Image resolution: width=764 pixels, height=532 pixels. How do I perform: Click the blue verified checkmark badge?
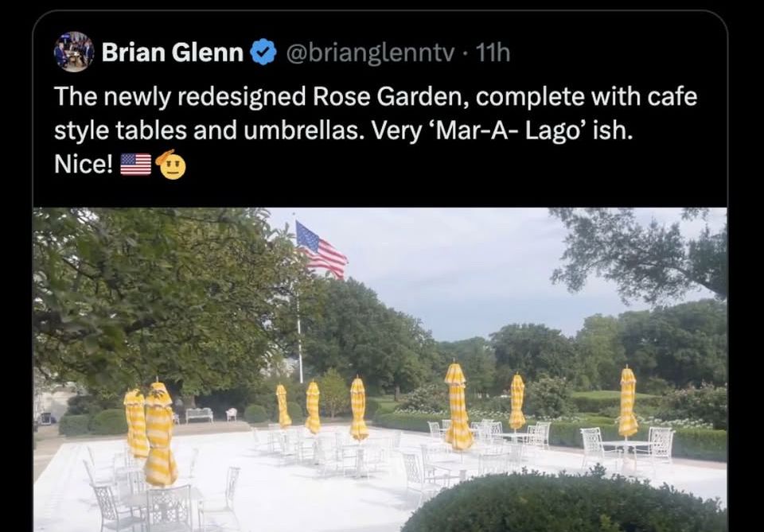tap(263, 52)
